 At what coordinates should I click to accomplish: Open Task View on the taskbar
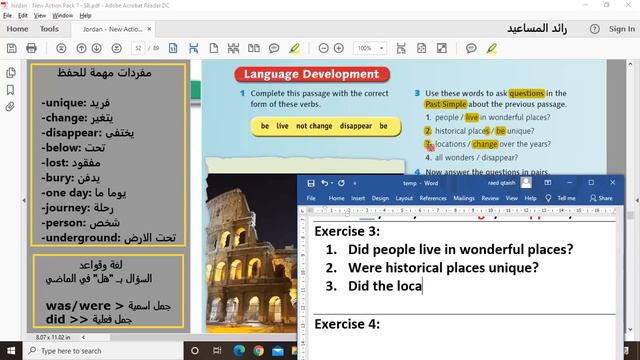tap(217, 351)
